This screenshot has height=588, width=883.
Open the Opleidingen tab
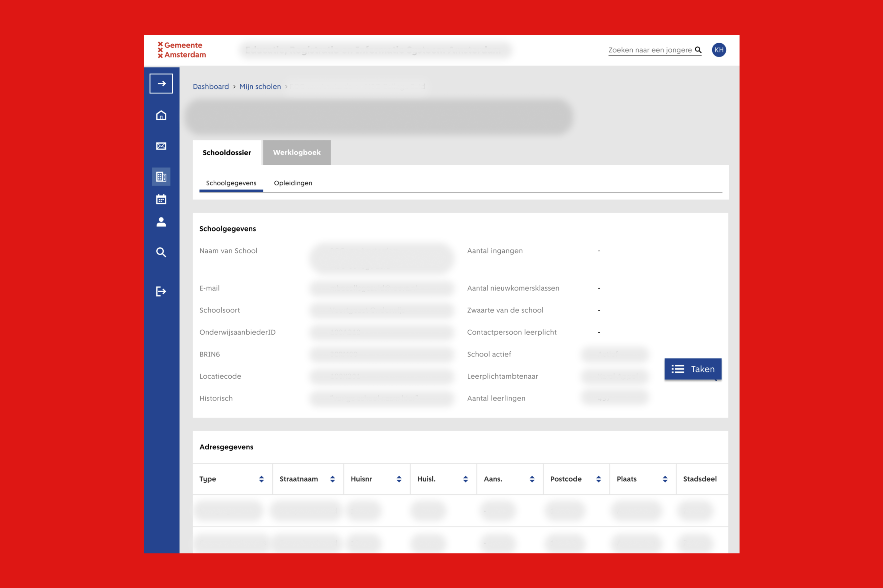coord(293,183)
